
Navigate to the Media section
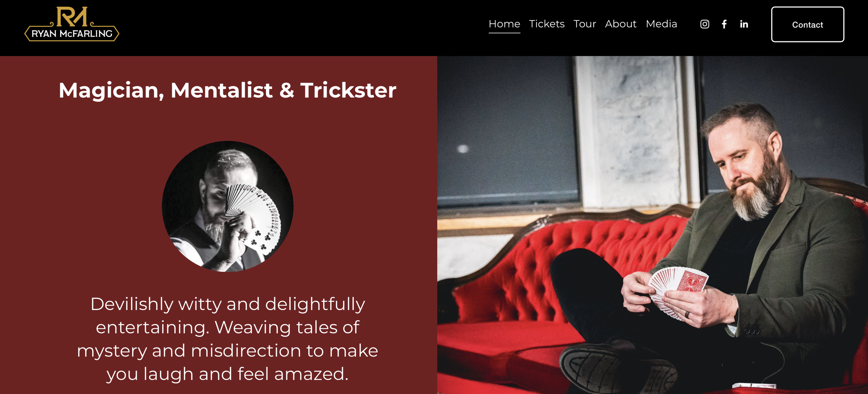pyautogui.click(x=661, y=24)
